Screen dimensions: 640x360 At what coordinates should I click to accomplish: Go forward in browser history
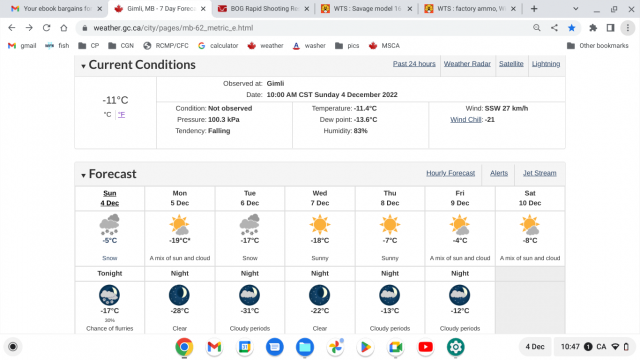pyautogui.click(x=29, y=28)
